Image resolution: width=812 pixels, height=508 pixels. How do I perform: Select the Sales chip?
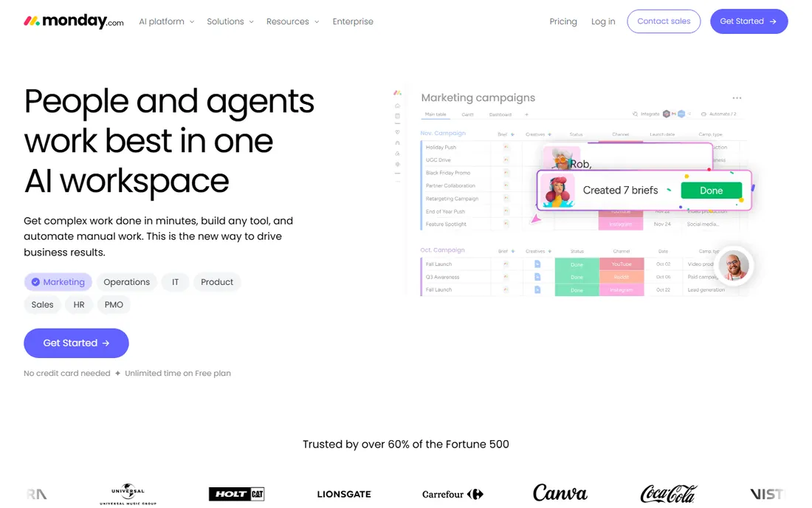(43, 305)
